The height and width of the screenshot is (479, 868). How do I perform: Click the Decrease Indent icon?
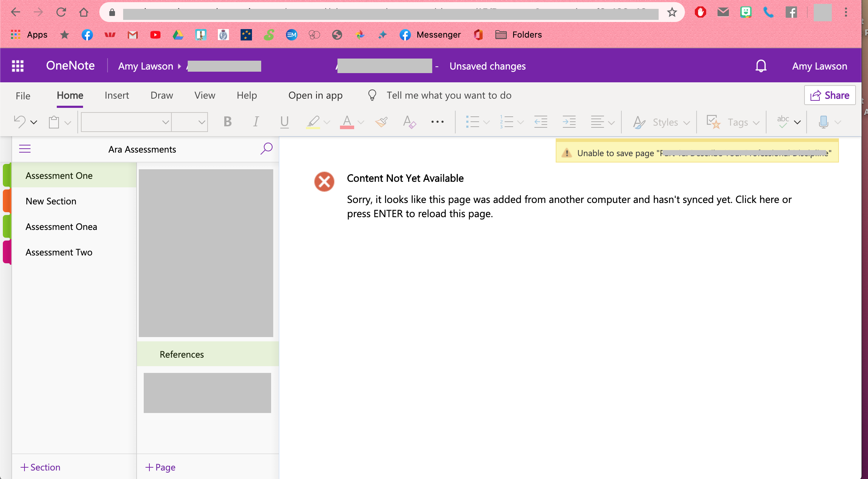pos(540,122)
